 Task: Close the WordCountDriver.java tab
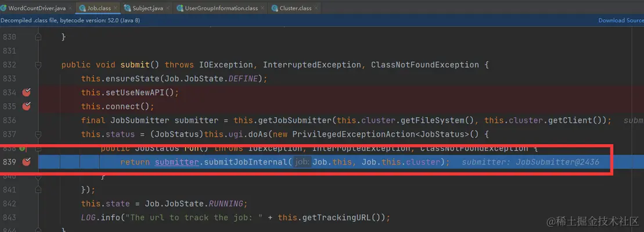click(70, 8)
